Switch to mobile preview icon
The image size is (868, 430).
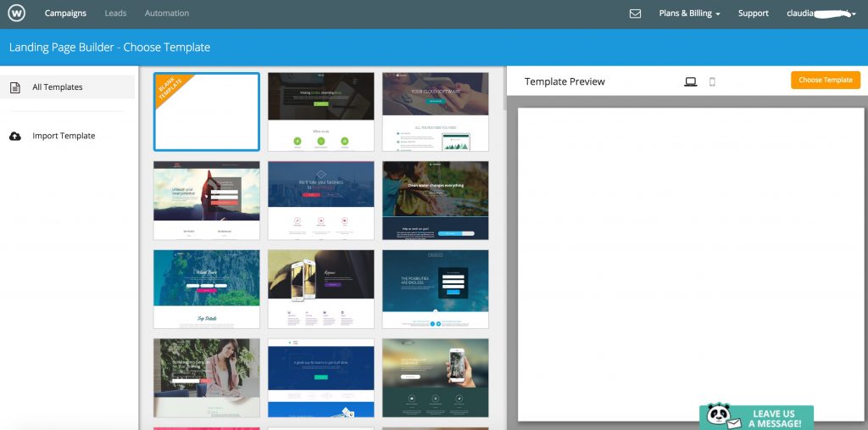tap(712, 81)
